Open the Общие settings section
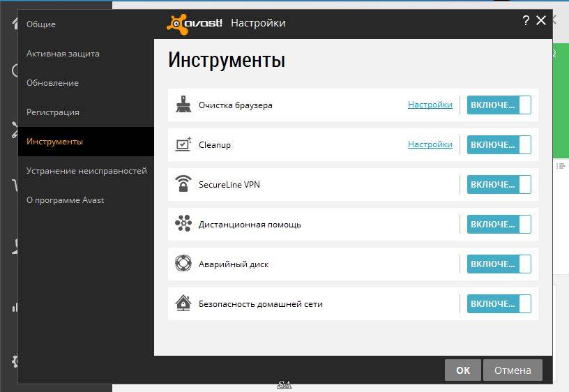The width and height of the screenshot is (569, 392). click(86, 24)
